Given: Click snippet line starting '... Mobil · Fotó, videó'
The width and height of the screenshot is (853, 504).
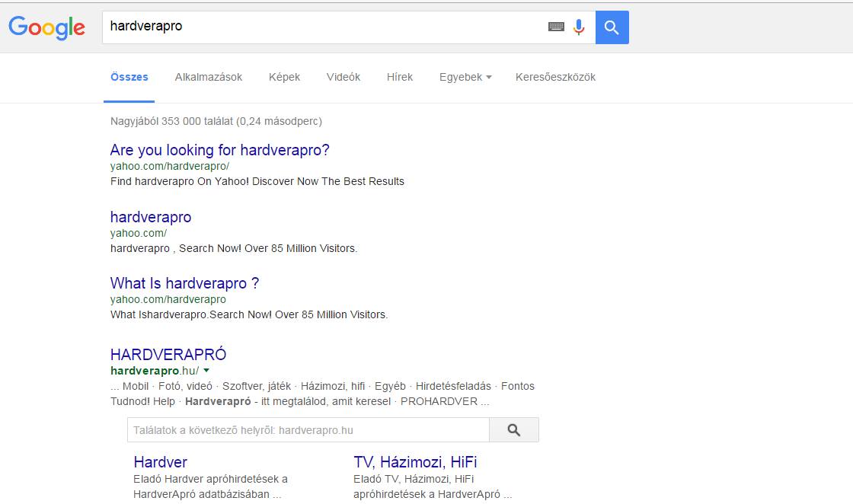Looking at the screenshot, I should pyautogui.click(x=322, y=386).
